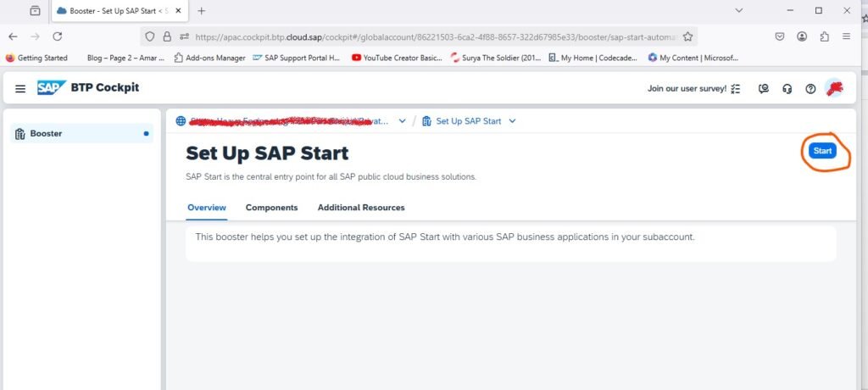The width and height of the screenshot is (868, 390).
Task: Open the Add-ons Manager bookmark
Action: click(209, 58)
